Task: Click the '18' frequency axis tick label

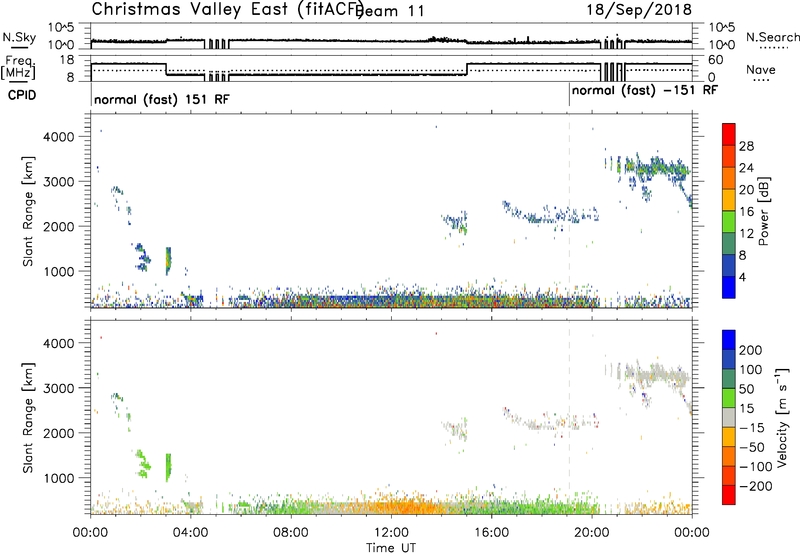Action: 67,60
